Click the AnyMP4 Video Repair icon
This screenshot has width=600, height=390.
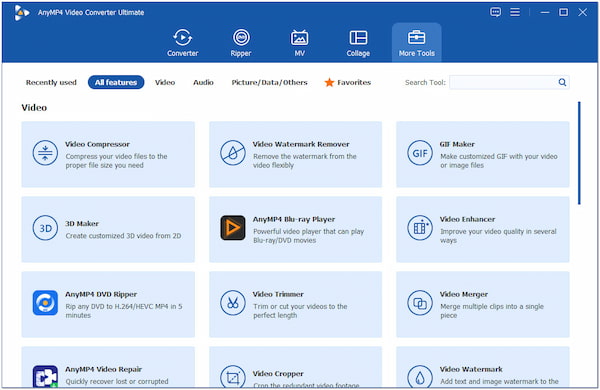(x=45, y=377)
